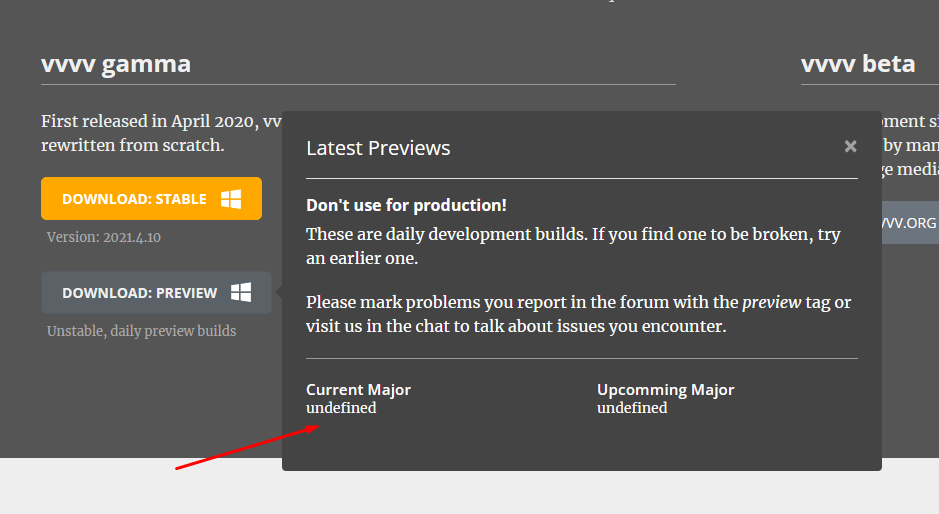Click the italic "preview" tag word
Viewport: 939px width, 514px height.
click(x=771, y=303)
